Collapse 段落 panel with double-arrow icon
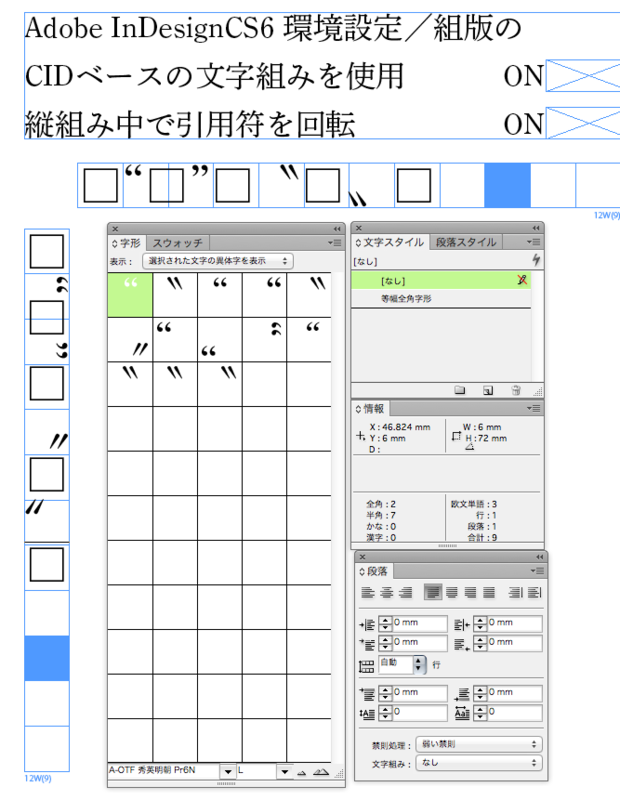The height and width of the screenshot is (800, 620). pyautogui.click(x=539, y=557)
